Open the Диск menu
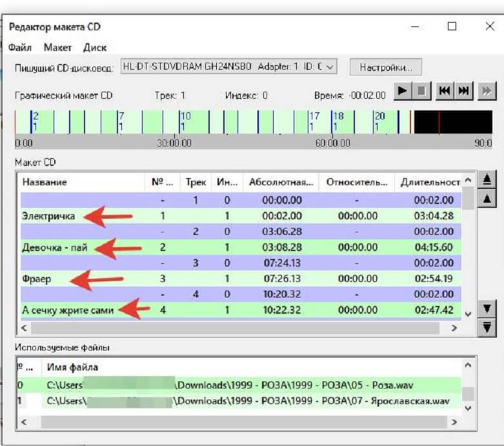Viewport: 504px width, 446px height. pos(95,48)
